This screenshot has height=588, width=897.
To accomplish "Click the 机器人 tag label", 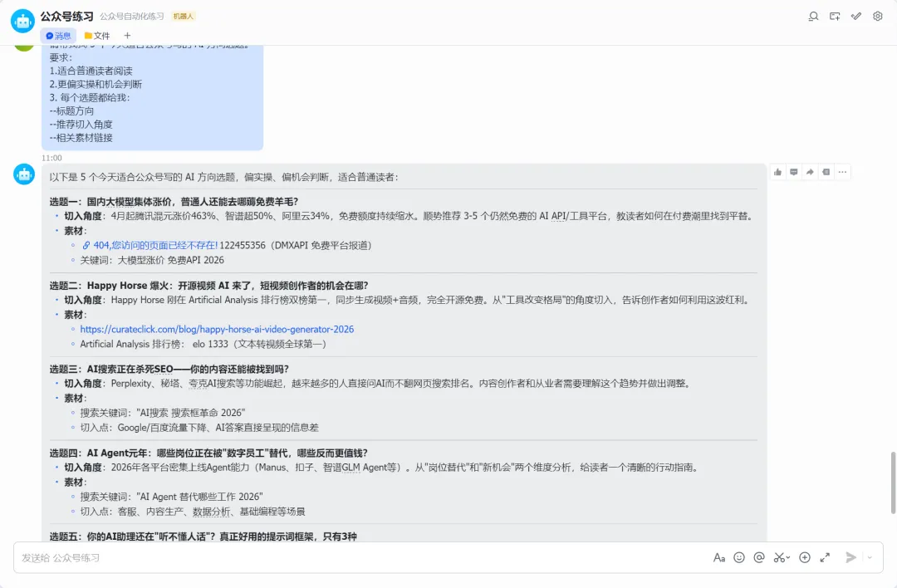I will [x=183, y=17].
